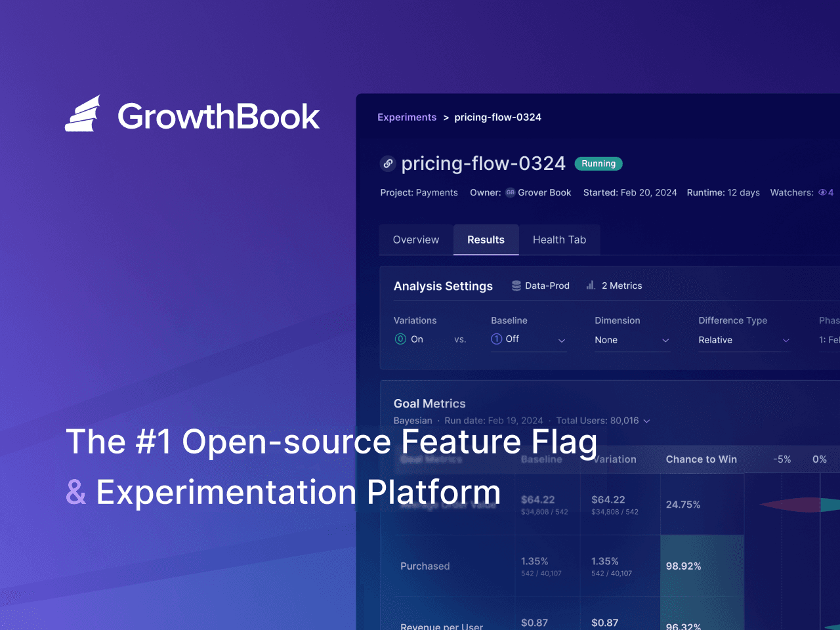Click the baseline 1 circle icon for Off

coord(497,339)
